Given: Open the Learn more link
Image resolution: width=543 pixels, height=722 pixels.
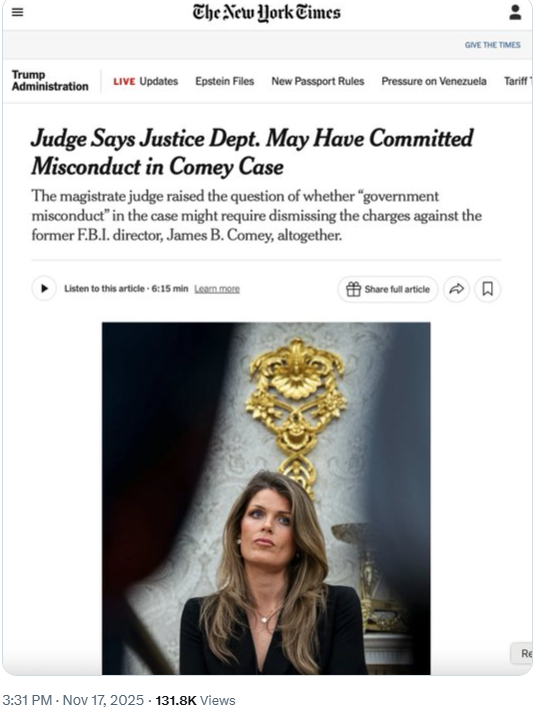Looking at the screenshot, I should [x=217, y=289].
